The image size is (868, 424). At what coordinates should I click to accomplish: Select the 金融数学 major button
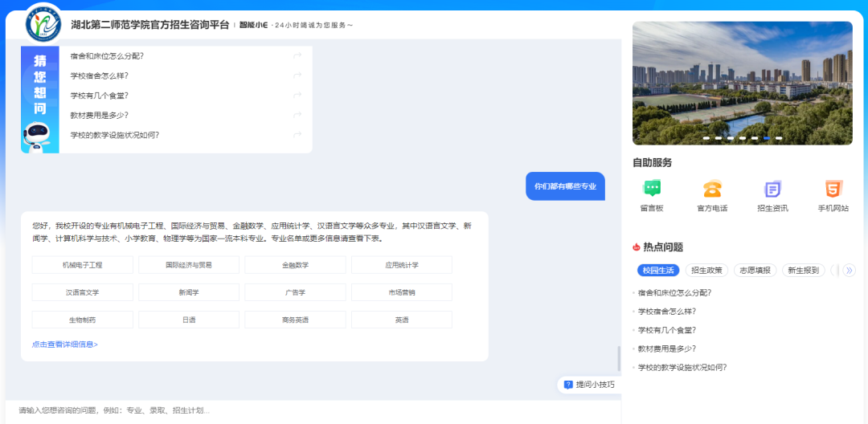tap(295, 265)
